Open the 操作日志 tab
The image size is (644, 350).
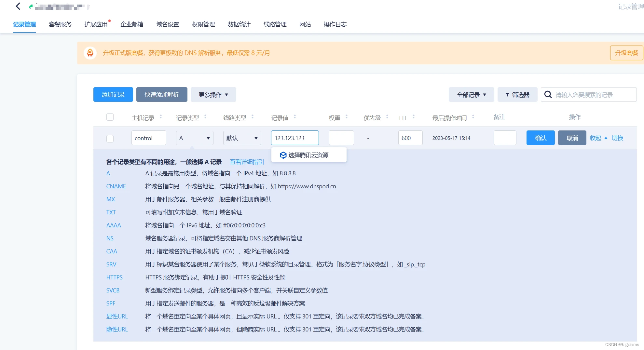[x=335, y=24]
